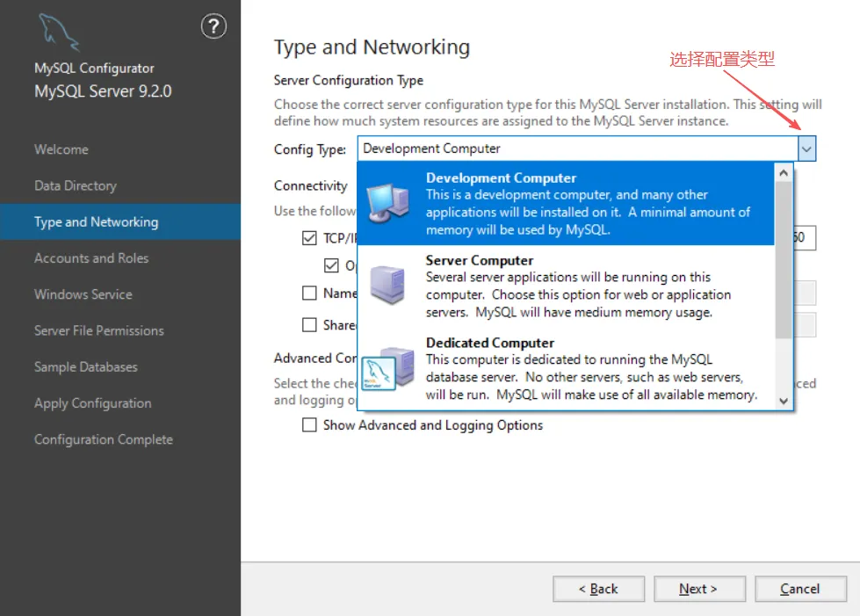Go to Data Directory step

coord(76,185)
